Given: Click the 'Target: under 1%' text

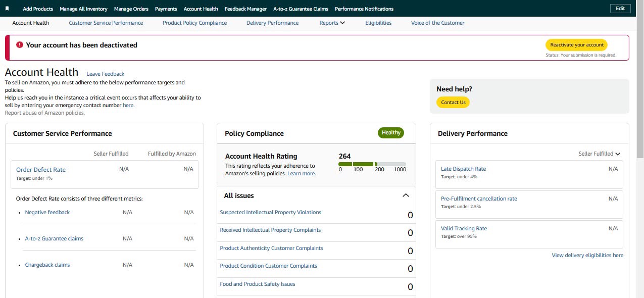Looking at the screenshot, I should click(x=34, y=178).
